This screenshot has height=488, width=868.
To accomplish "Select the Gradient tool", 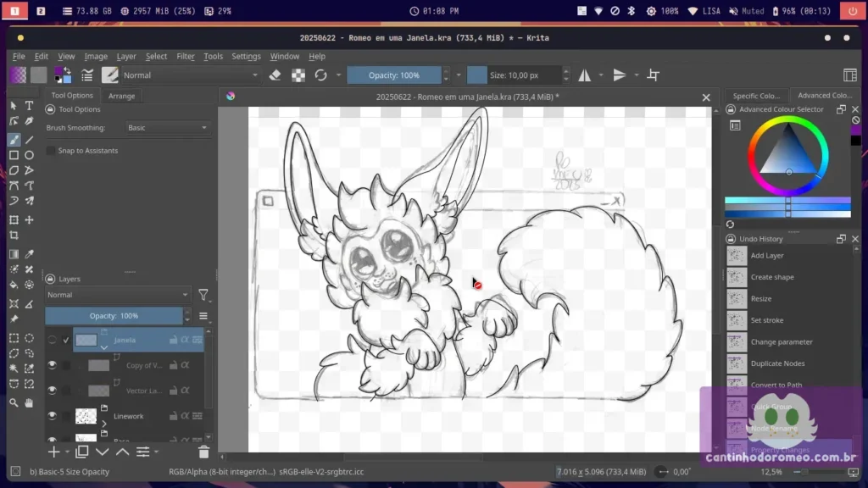I will [14, 254].
